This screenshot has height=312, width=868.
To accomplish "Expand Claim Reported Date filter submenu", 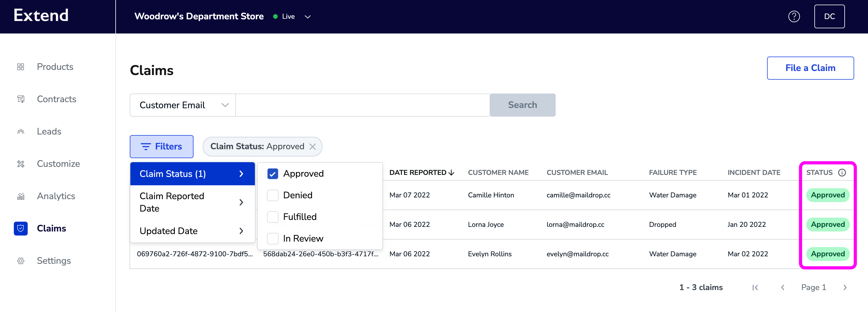I will tap(192, 202).
